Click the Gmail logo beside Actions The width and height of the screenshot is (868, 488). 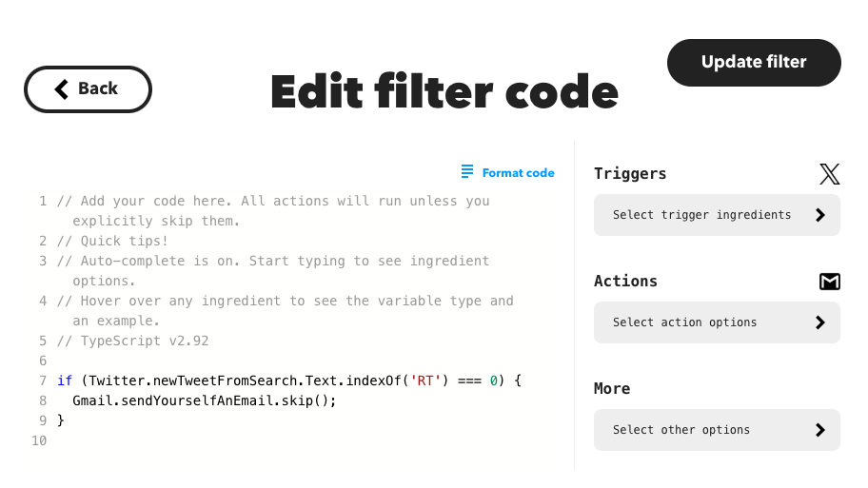tap(829, 282)
